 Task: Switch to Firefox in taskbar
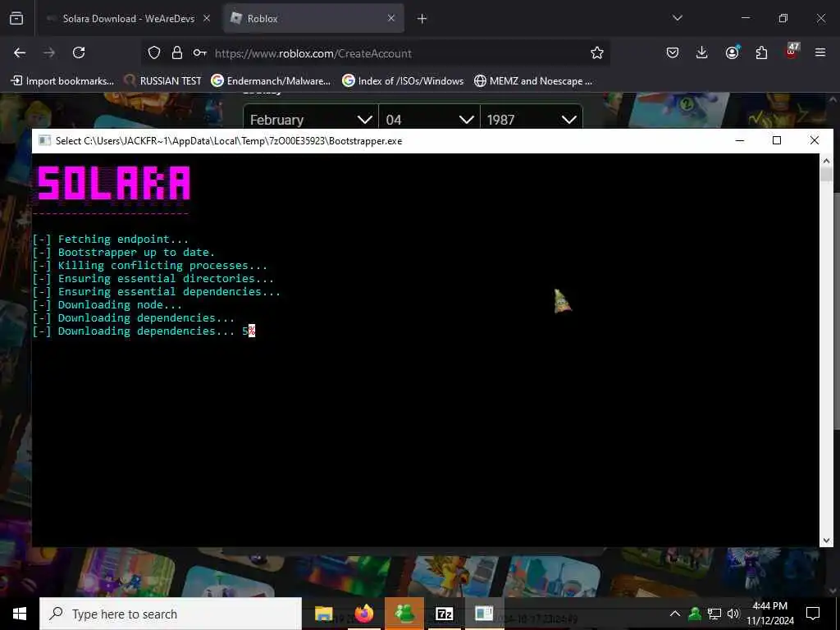click(x=364, y=614)
